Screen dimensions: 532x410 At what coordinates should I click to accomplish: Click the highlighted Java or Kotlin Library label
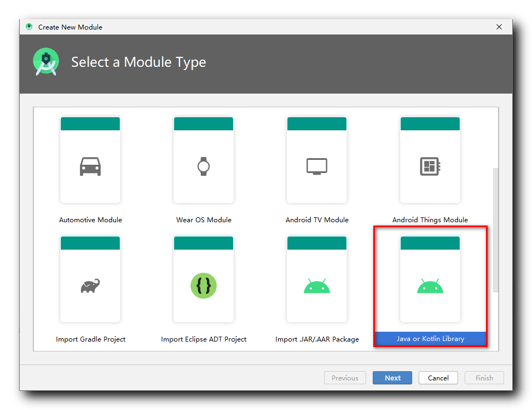click(430, 338)
